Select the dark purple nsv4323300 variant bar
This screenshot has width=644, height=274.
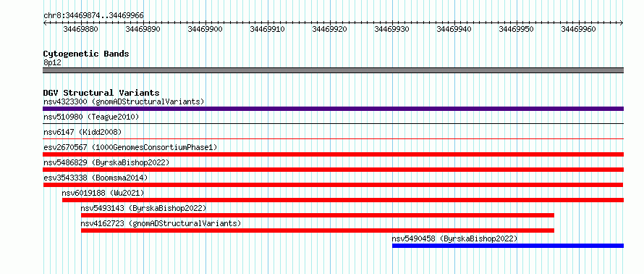(333, 109)
